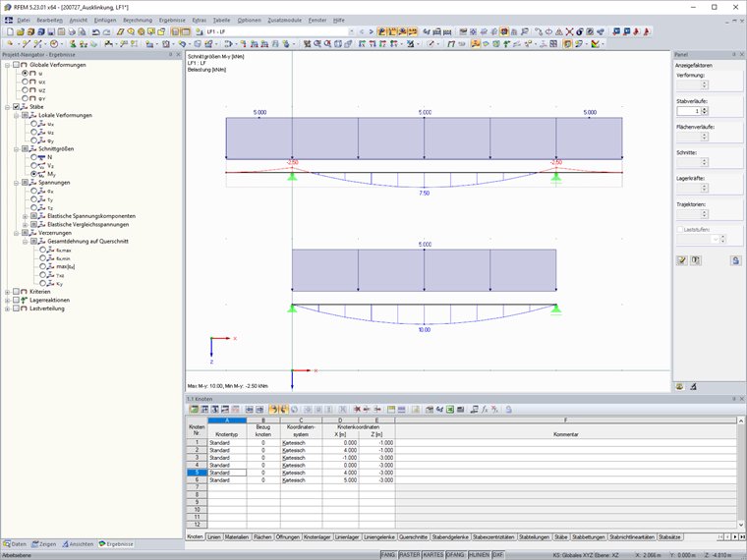Open the Datei menu
Image resolution: width=747 pixels, height=560 pixels.
pos(24,20)
